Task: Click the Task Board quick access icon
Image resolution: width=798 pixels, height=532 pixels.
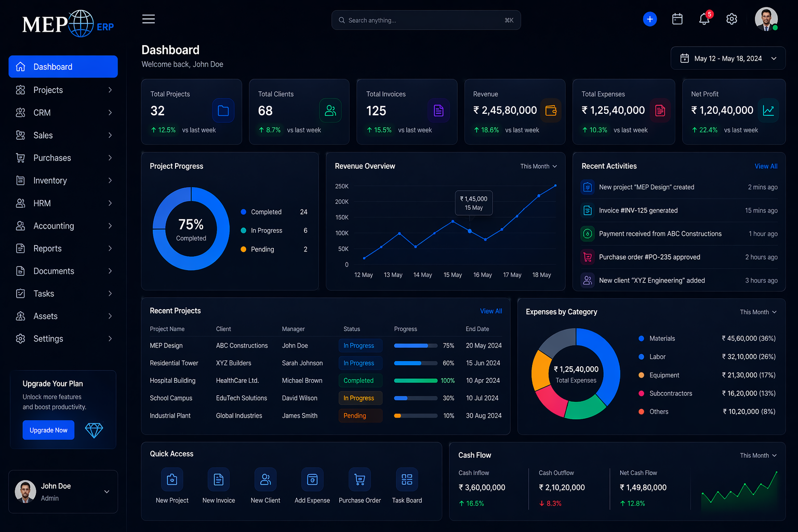Action: click(x=407, y=480)
